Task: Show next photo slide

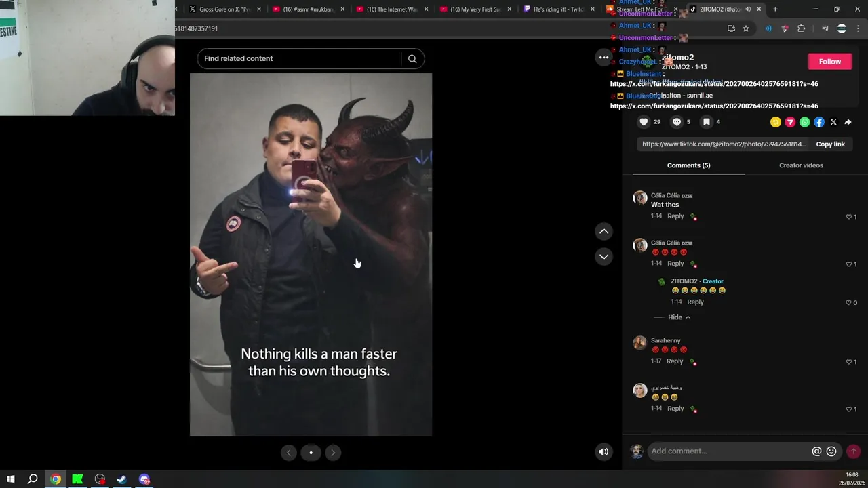Action: click(333, 453)
